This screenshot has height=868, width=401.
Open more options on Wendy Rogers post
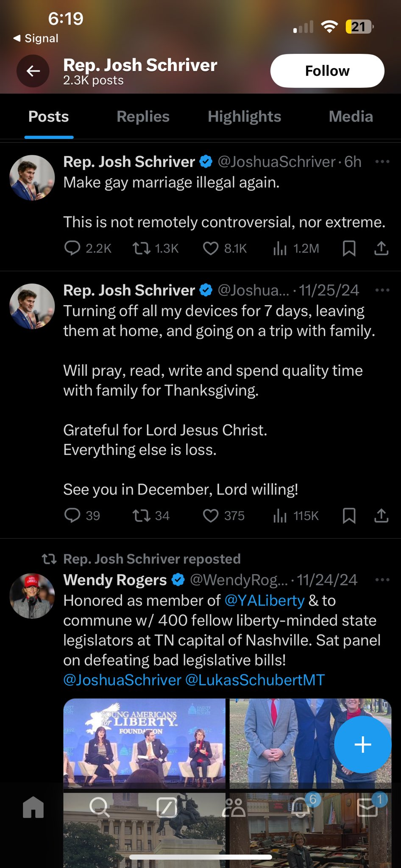tap(382, 580)
